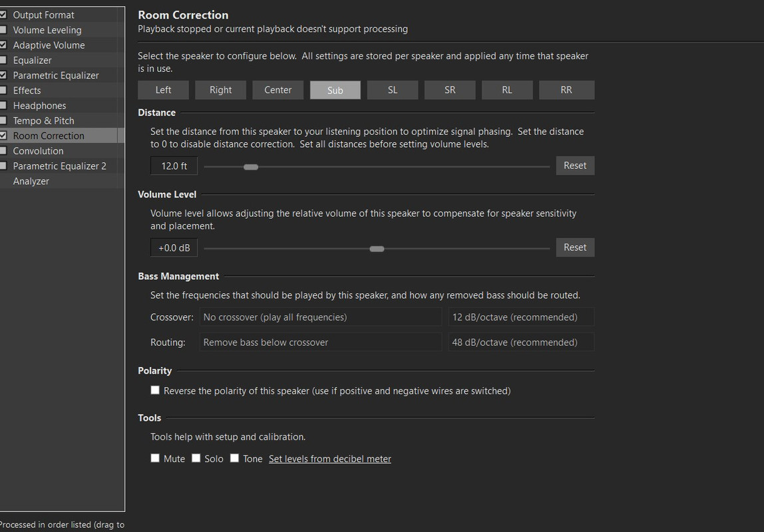Open the Tempo & Pitch DSP page
The height and width of the screenshot is (532, 764).
tap(43, 121)
